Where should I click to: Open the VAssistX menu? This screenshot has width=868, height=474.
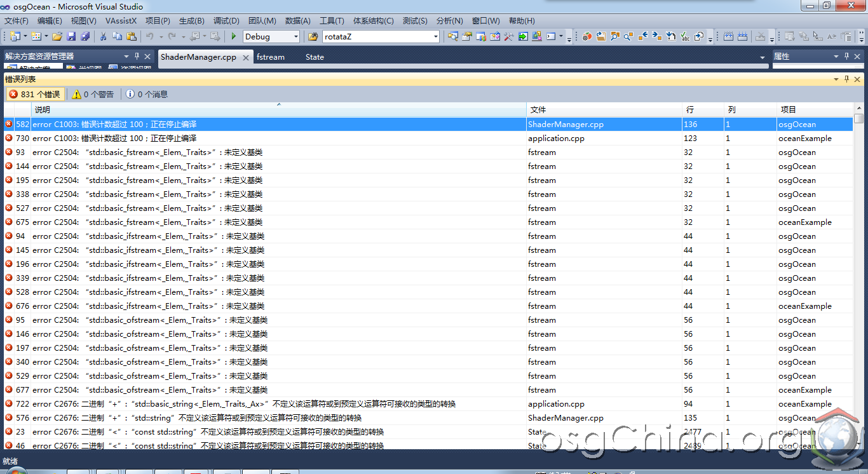pos(121,21)
